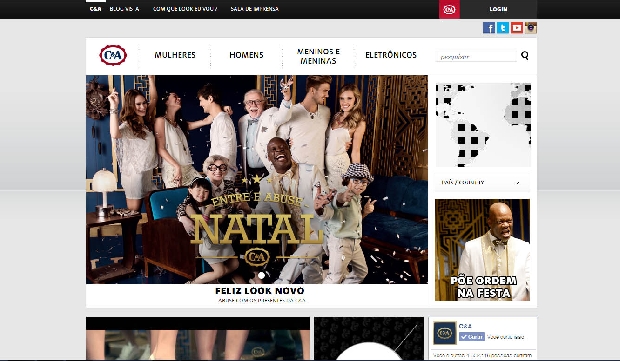Open the Homens navigation menu
The width and height of the screenshot is (620, 361).
(246, 55)
